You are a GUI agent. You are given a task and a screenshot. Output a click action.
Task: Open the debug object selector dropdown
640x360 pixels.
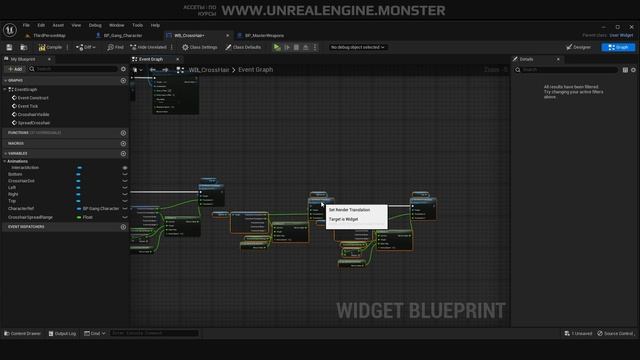(358, 47)
